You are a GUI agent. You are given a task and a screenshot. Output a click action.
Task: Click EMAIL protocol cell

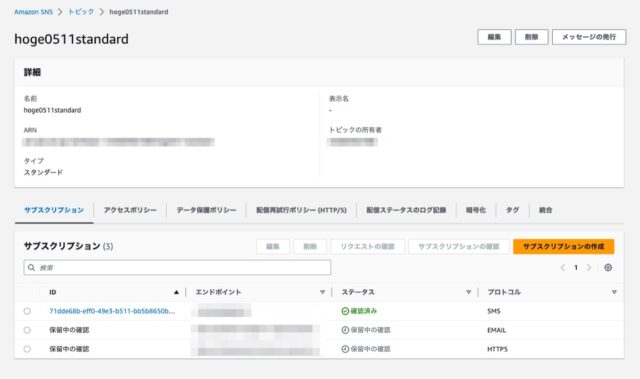click(x=496, y=330)
